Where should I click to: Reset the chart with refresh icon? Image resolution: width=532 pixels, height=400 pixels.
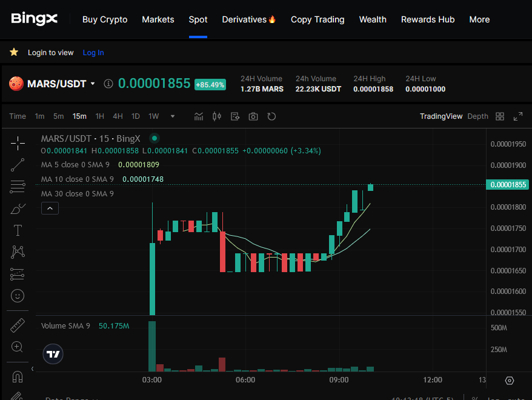pyautogui.click(x=271, y=116)
